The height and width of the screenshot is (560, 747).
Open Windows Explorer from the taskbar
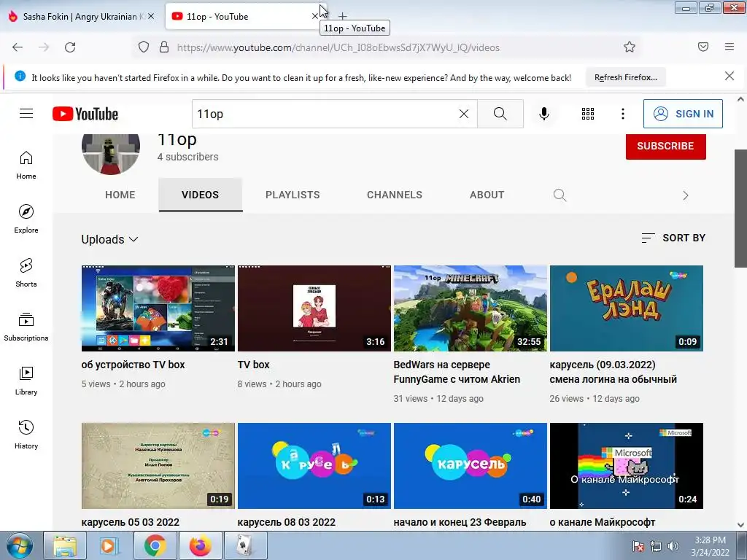pyautogui.click(x=65, y=545)
